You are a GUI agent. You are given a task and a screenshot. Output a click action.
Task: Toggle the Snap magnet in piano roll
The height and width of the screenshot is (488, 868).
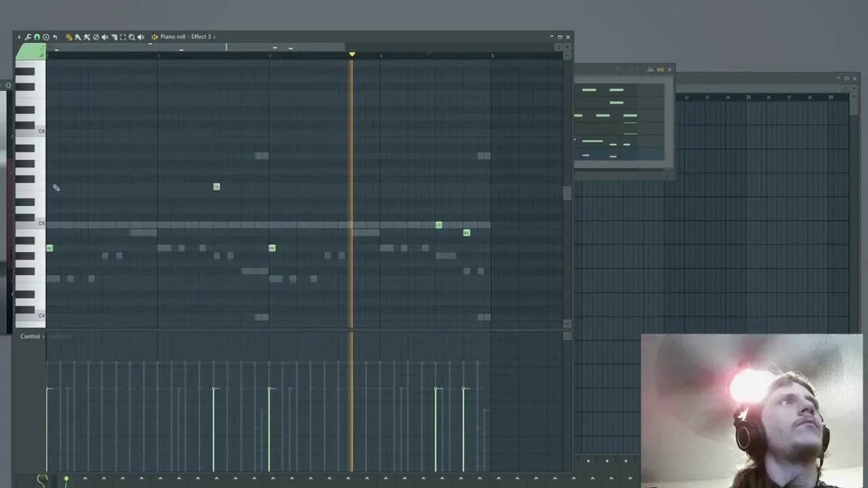[37, 37]
